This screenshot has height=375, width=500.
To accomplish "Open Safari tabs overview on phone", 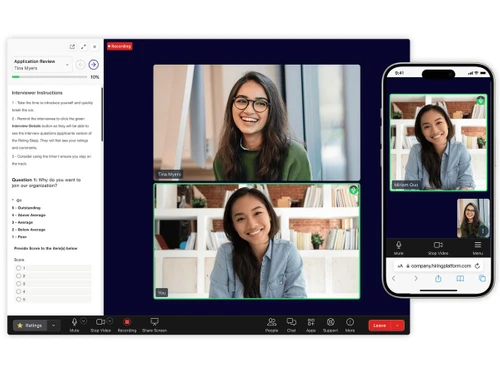I will (482, 278).
